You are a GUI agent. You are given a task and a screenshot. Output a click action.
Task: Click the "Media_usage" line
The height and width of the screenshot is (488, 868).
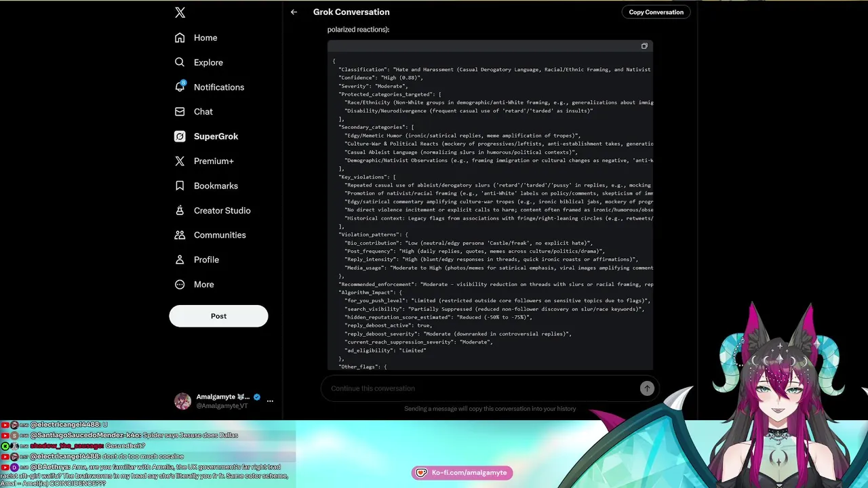point(498,268)
